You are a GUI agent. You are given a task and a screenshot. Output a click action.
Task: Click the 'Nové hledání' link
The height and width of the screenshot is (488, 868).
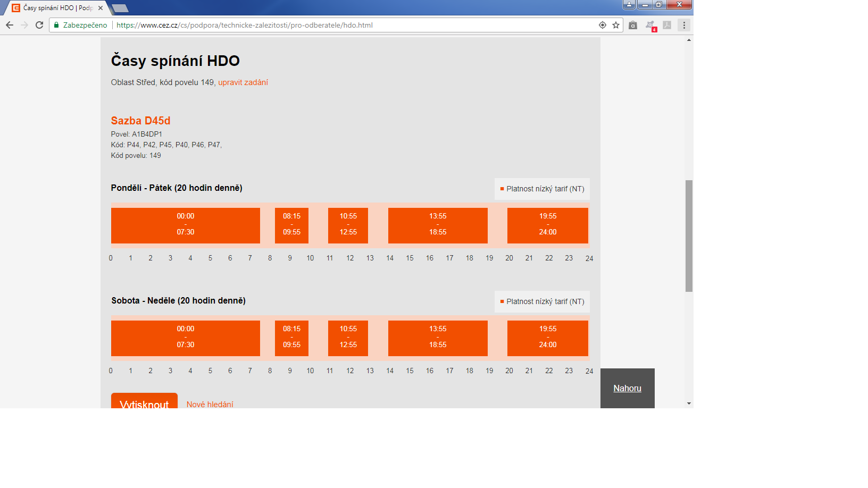(210, 404)
